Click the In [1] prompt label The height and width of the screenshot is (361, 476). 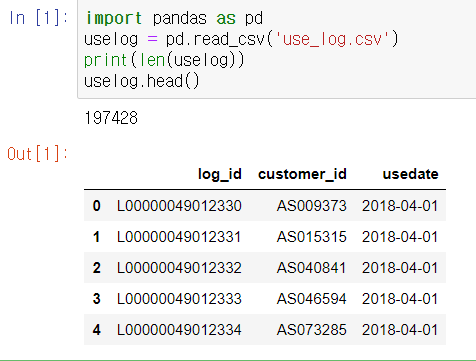pyautogui.click(x=38, y=18)
